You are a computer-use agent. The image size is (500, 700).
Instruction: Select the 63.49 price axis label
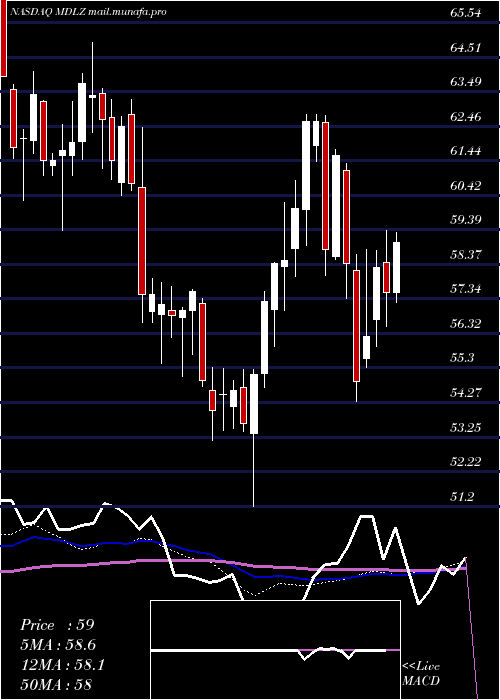[466, 82]
